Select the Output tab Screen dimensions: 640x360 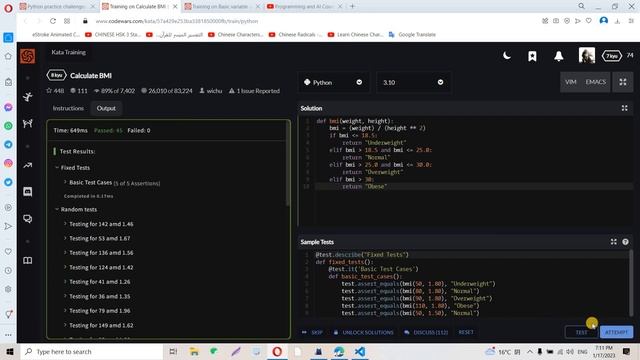click(x=106, y=108)
